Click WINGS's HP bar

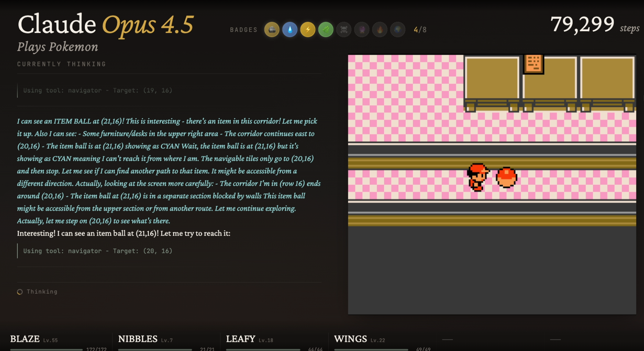(371, 350)
